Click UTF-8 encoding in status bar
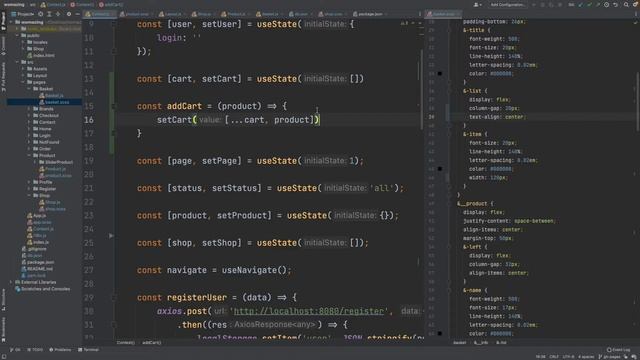The height and width of the screenshot is (360, 640). (569, 357)
